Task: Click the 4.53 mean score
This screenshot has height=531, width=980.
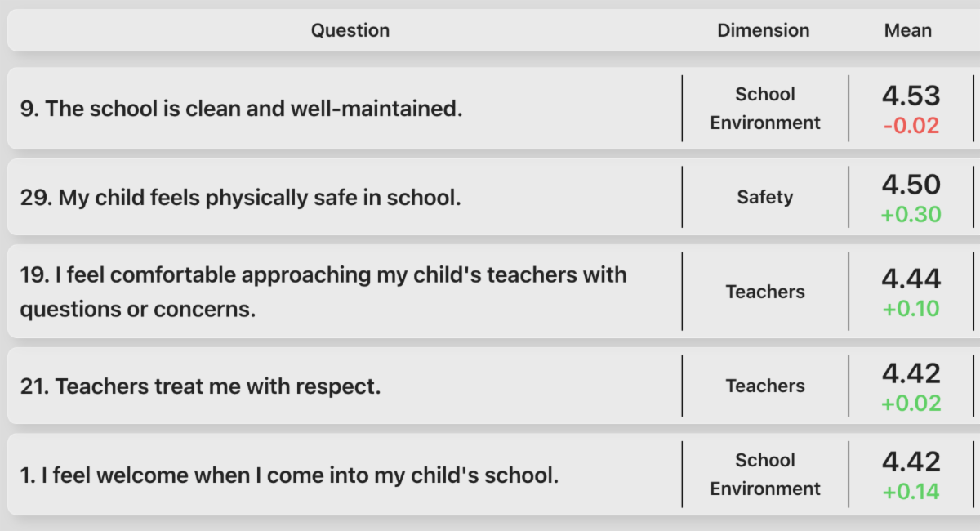Action: click(911, 96)
